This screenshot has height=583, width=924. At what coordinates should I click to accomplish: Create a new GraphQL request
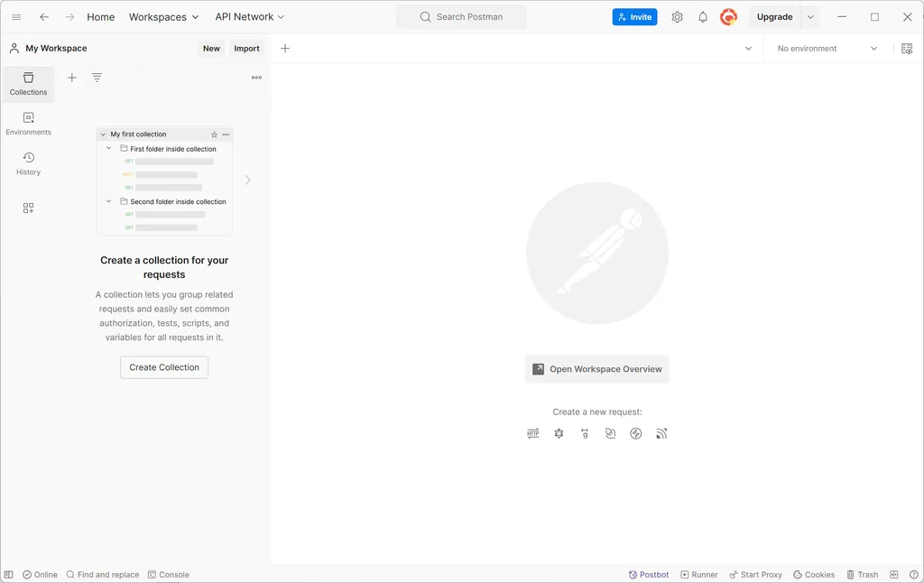(559, 433)
